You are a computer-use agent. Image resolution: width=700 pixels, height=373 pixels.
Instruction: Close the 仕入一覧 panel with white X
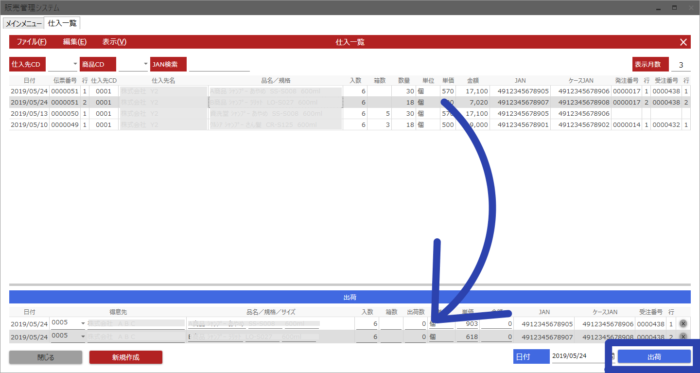coord(683,42)
